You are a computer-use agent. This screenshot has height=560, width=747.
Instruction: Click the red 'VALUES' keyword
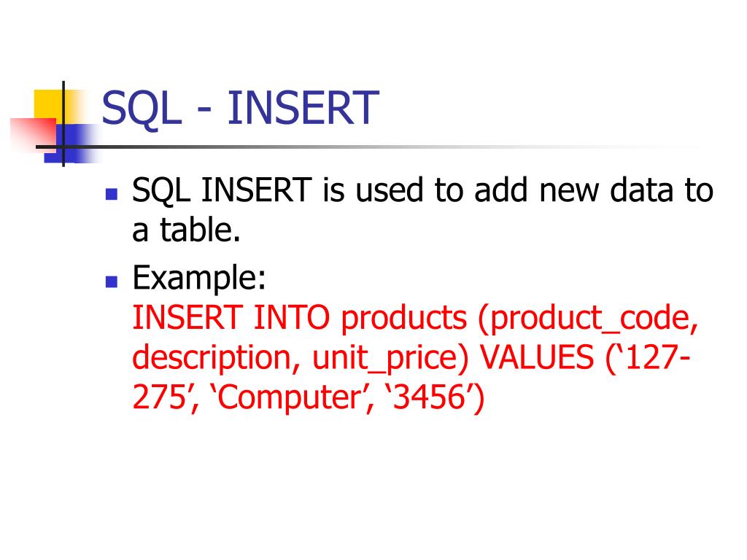pyautogui.click(x=536, y=357)
